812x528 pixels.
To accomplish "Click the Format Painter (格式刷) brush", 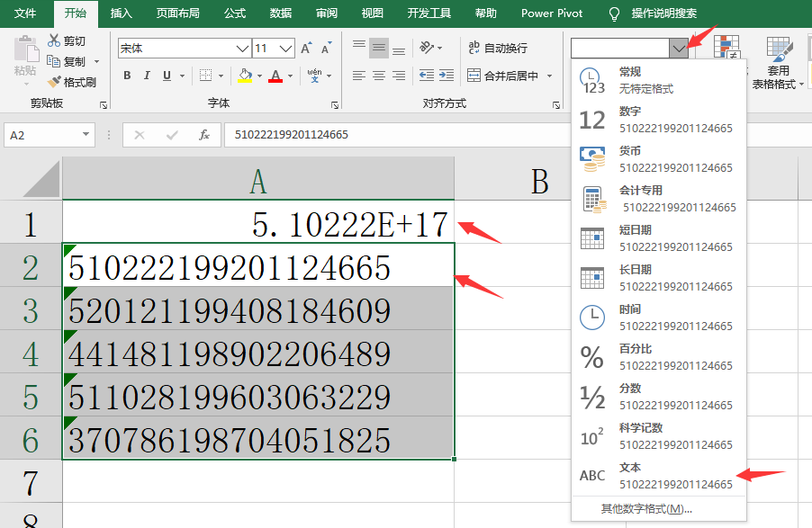I will [x=54, y=82].
